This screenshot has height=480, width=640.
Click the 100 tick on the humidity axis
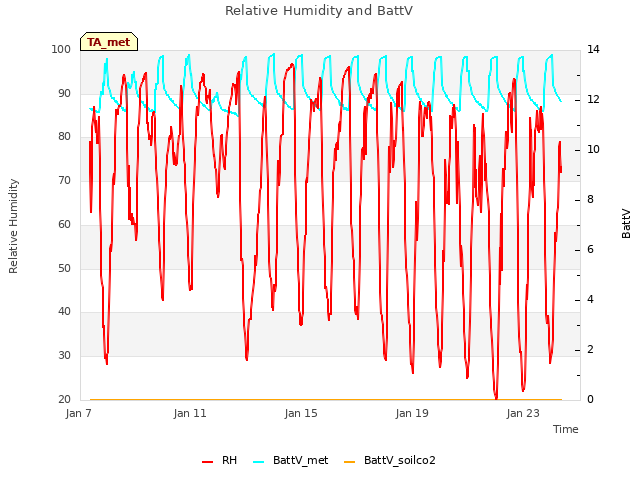[x=61, y=49]
